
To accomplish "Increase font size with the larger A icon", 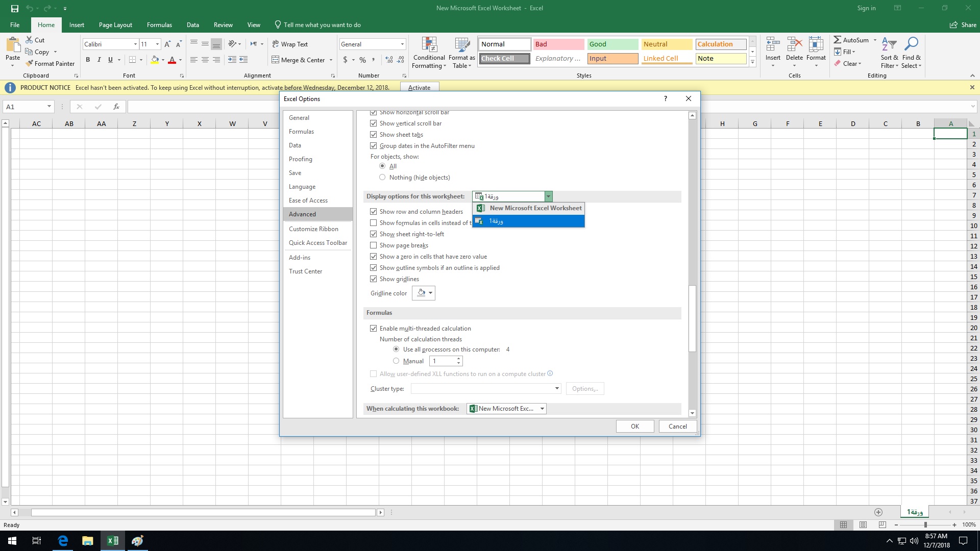I will point(167,44).
